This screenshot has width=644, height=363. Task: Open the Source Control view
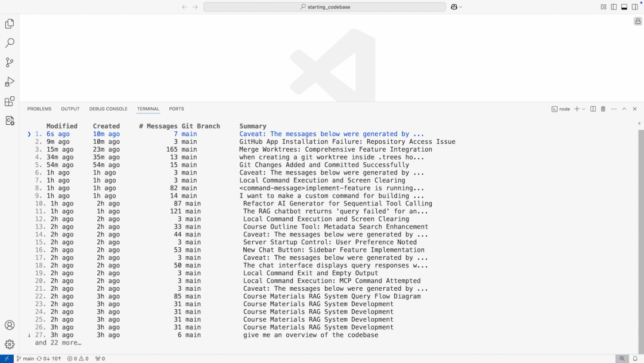pyautogui.click(x=10, y=63)
